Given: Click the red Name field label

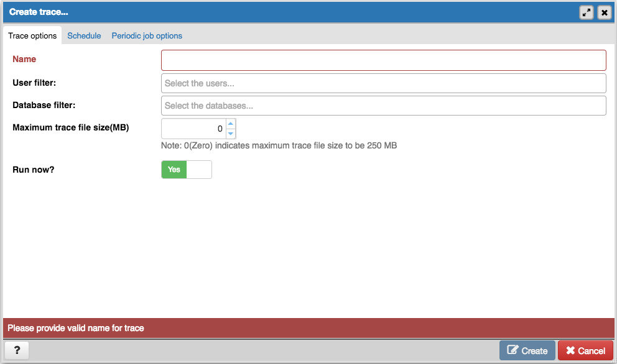Looking at the screenshot, I should [x=24, y=60].
